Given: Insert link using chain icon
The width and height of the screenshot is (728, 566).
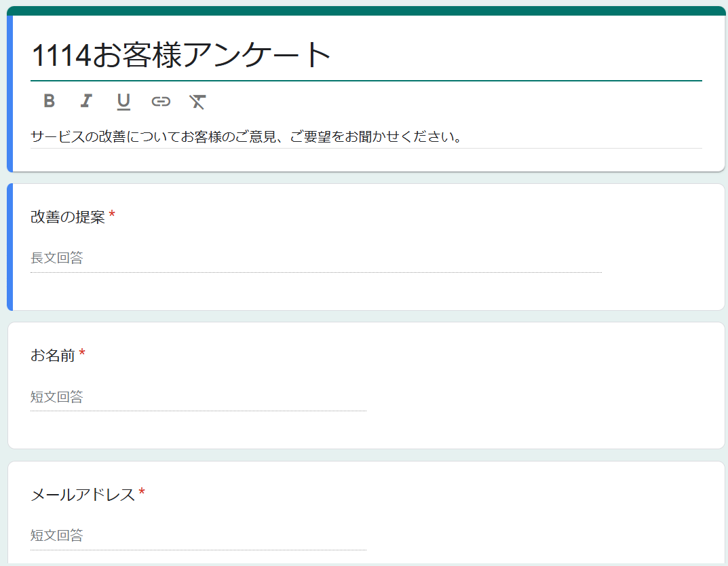Looking at the screenshot, I should coord(161,101).
